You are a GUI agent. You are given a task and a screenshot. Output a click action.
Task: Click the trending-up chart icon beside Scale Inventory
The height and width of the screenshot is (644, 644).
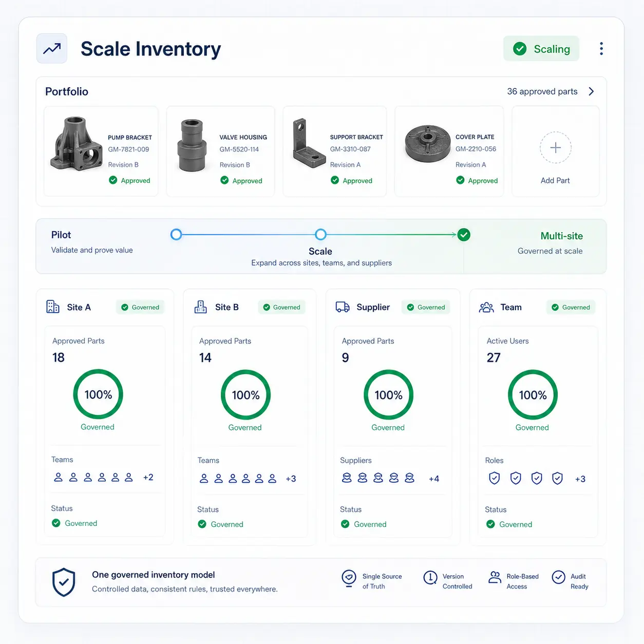pos(52,49)
